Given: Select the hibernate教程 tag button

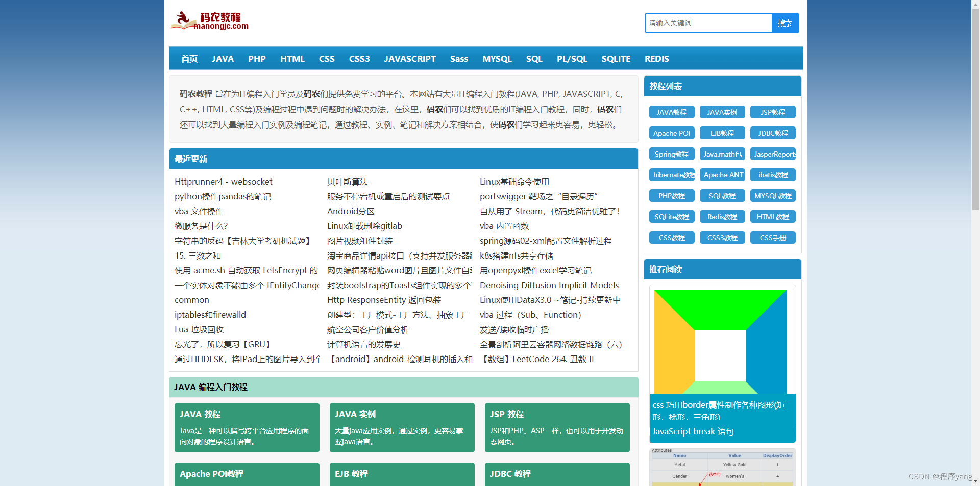Looking at the screenshot, I should click(672, 175).
